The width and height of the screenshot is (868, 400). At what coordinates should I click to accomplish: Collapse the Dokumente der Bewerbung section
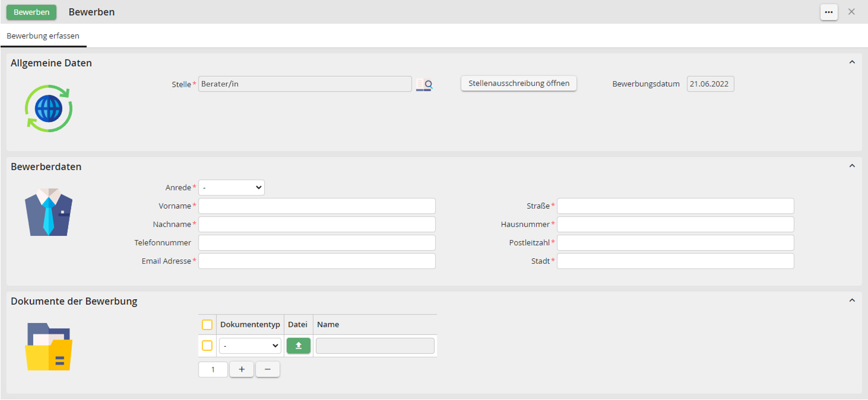852,300
